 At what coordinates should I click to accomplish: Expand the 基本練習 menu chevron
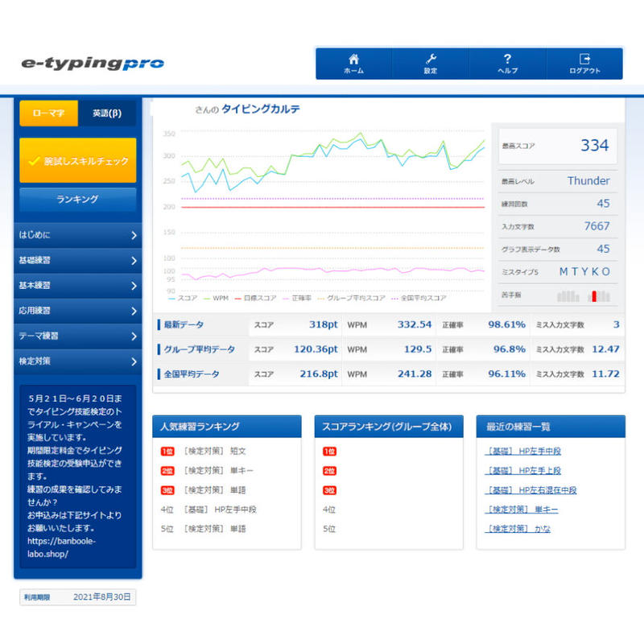[134, 286]
